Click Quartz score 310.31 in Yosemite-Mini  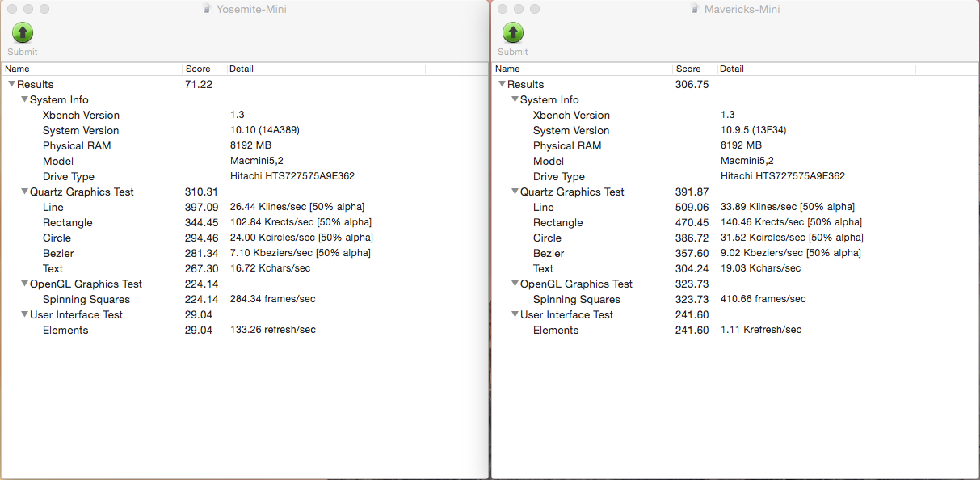pyautogui.click(x=202, y=192)
